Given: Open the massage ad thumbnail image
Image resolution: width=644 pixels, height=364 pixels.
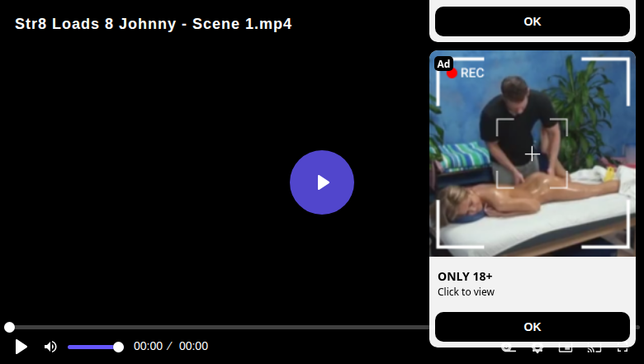Looking at the screenshot, I should [533, 154].
